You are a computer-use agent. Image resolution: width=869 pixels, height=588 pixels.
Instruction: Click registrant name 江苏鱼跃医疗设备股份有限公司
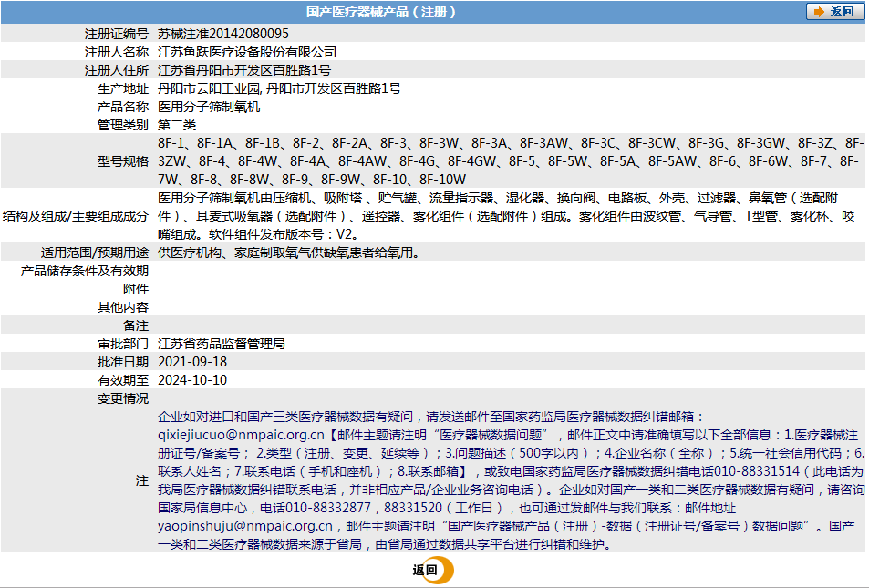247,52
